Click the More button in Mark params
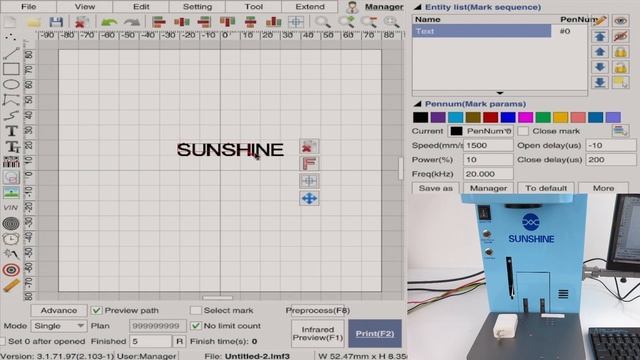 pyautogui.click(x=603, y=188)
